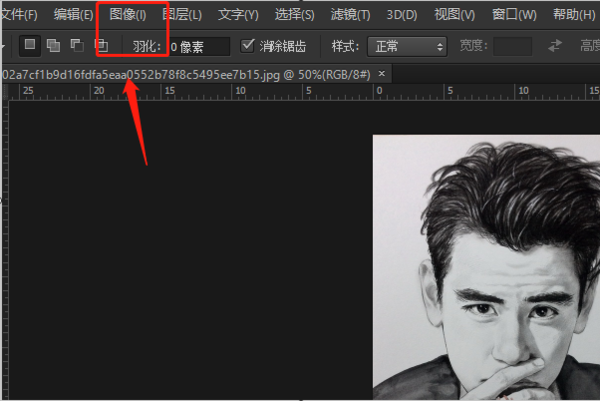The width and height of the screenshot is (600, 401).
Task: Select the Intersect with Selection icon
Action: pyautogui.click(x=101, y=46)
